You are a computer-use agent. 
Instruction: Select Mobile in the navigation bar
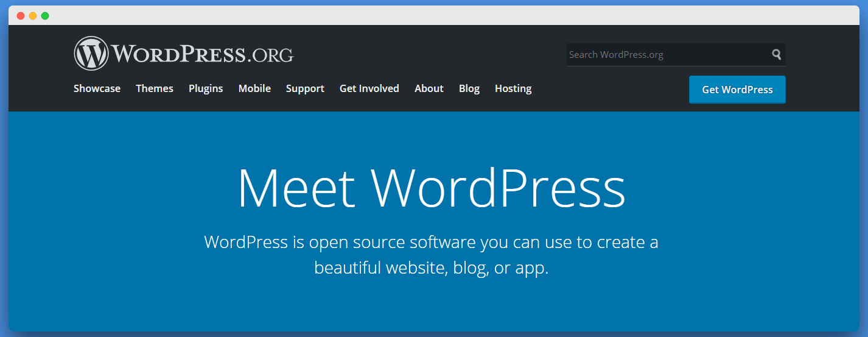click(254, 88)
